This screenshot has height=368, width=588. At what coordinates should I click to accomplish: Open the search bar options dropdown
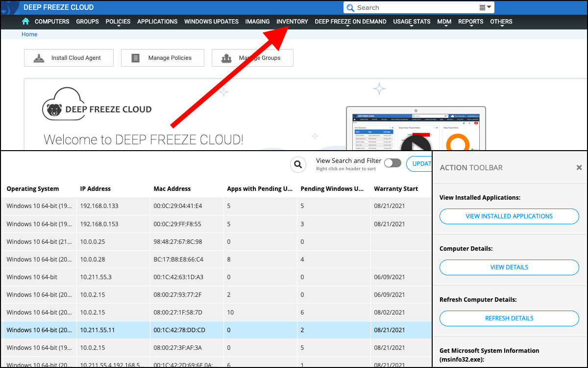pos(485,7)
